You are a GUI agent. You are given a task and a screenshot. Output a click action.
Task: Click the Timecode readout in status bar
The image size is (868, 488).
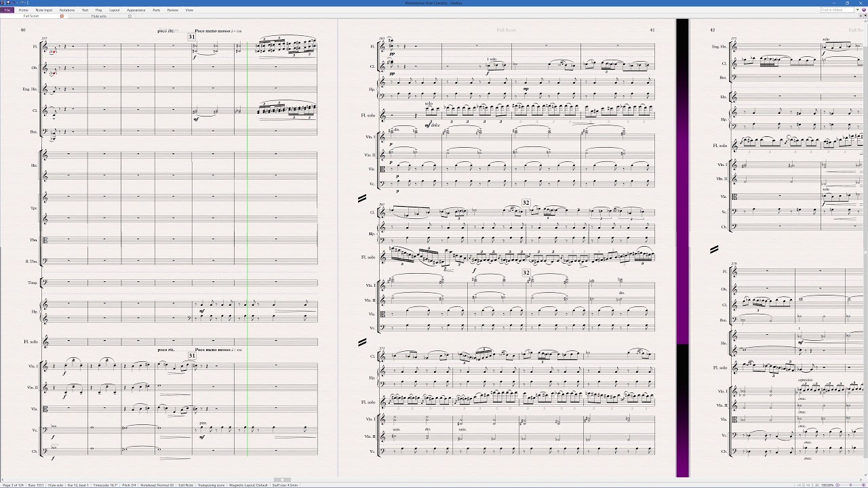click(x=105, y=485)
